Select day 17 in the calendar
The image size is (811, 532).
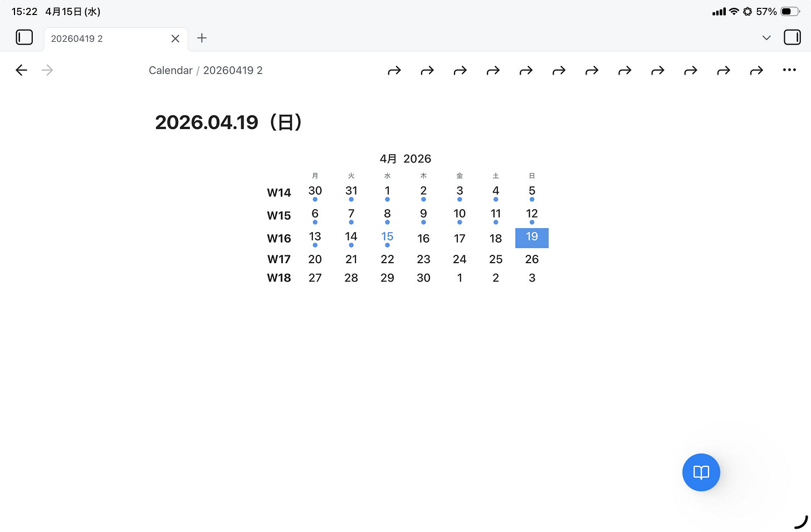pos(460,238)
